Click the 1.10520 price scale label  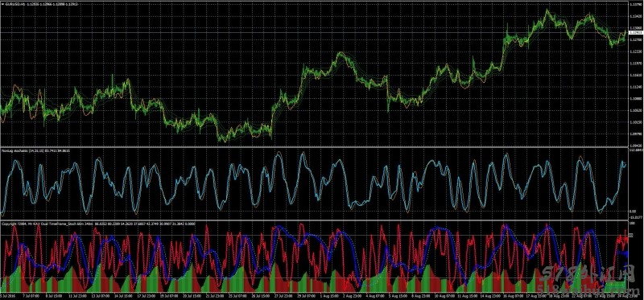(636, 110)
